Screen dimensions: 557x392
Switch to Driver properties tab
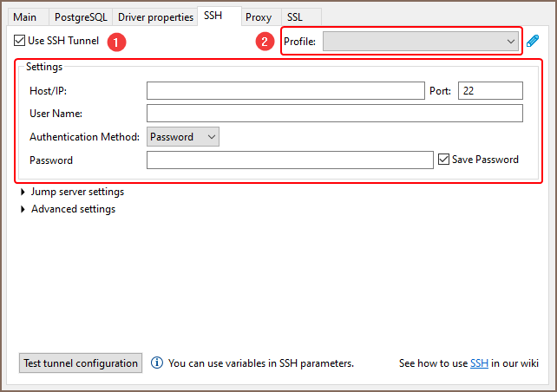(x=157, y=16)
